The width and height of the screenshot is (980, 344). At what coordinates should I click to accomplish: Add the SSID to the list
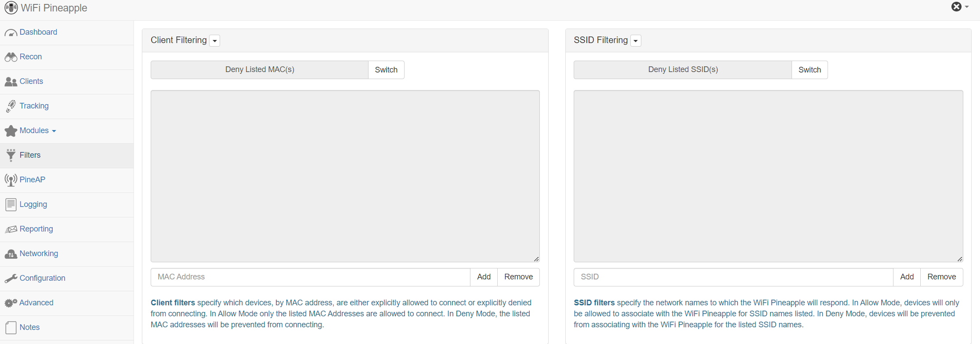907,277
